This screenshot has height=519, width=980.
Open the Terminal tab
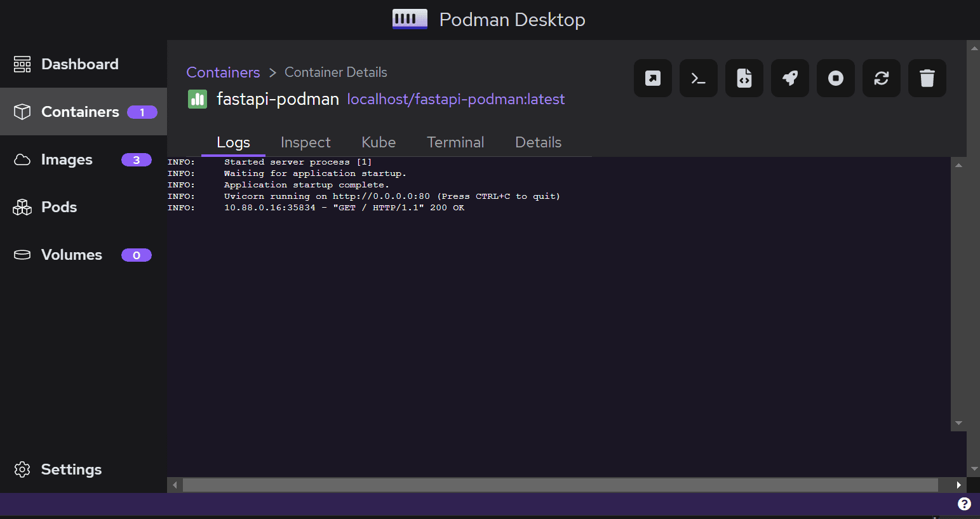click(455, 142)
